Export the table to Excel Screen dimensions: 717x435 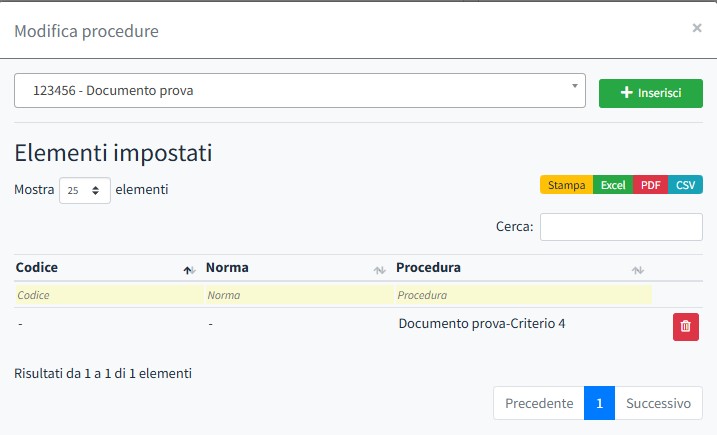(613, 185)
